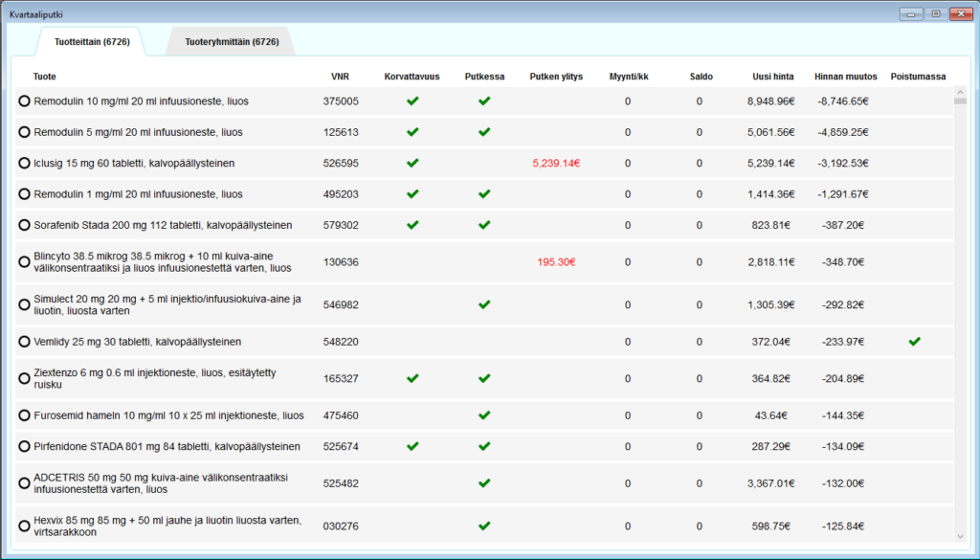
Task: Click the red 195.30€ Putken ylitys value
Action: pyautogui.click(x=556, y=262)
